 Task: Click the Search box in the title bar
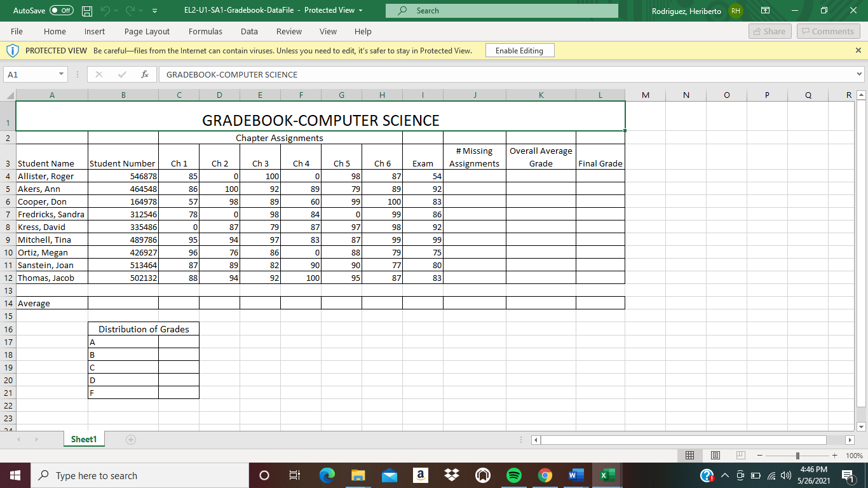[501, 11]
